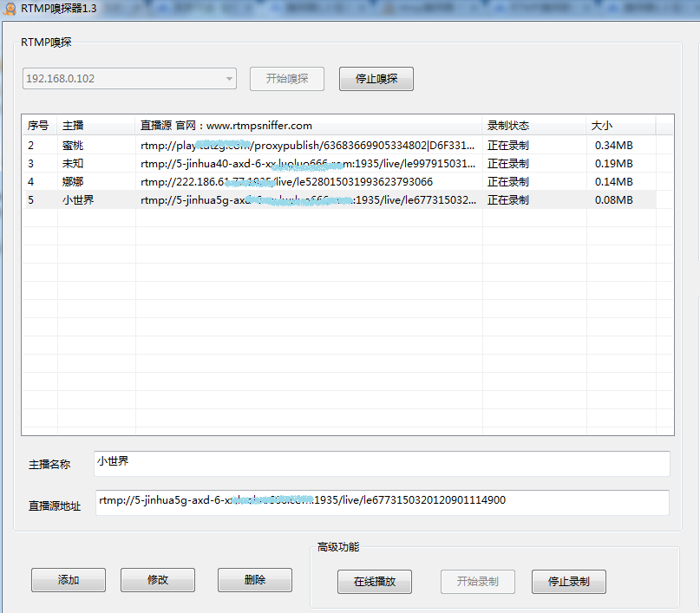Click into the 主播名称 text field

[382, 463]
